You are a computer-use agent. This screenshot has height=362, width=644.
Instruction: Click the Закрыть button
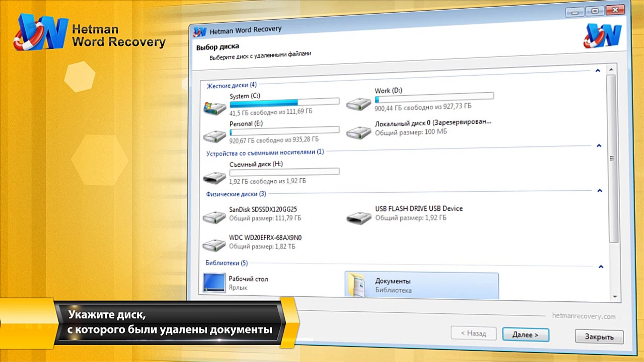coord(599,337)
